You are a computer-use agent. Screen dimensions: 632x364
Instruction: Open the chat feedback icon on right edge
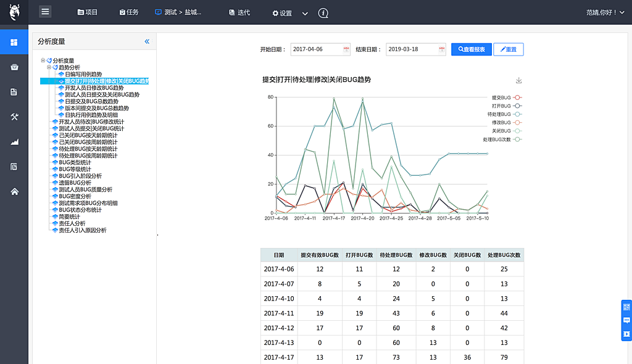[x=626, y=320]
